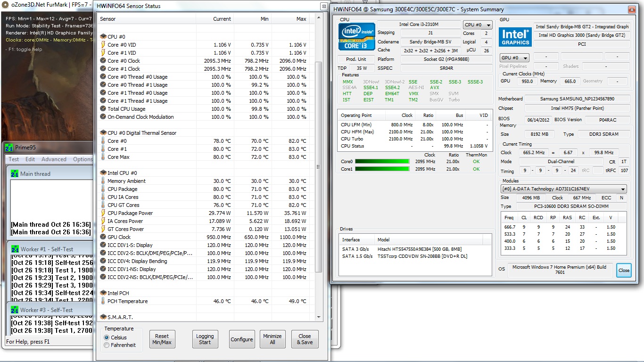644x362 pixels.
Task: Start logging with the Logging Start button
Action: click(x=205, y=339)
